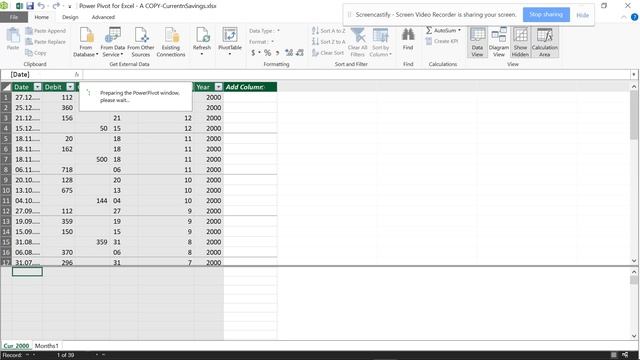640x360 pixels.
Task: Expand the Data Type dropdown
Action: click(x=278, y=31)
